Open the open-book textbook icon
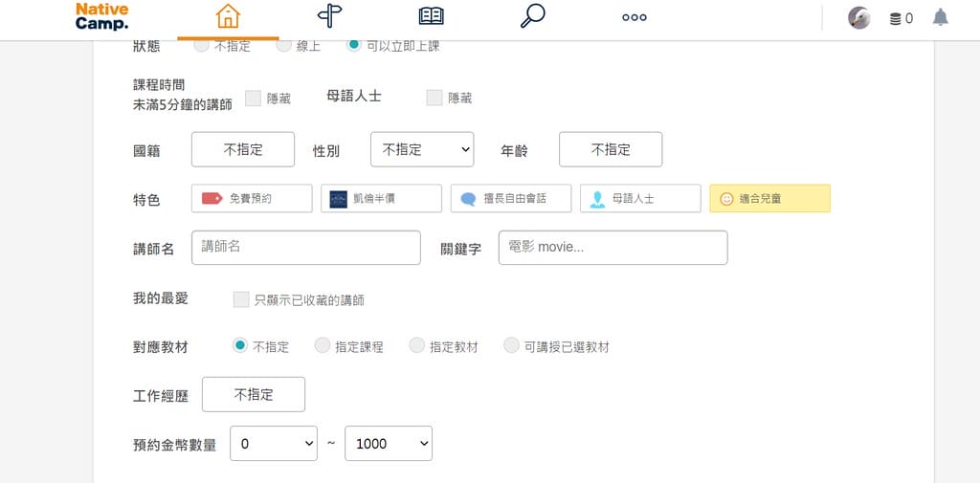This screenshot has width=980, height=483. 432,17
